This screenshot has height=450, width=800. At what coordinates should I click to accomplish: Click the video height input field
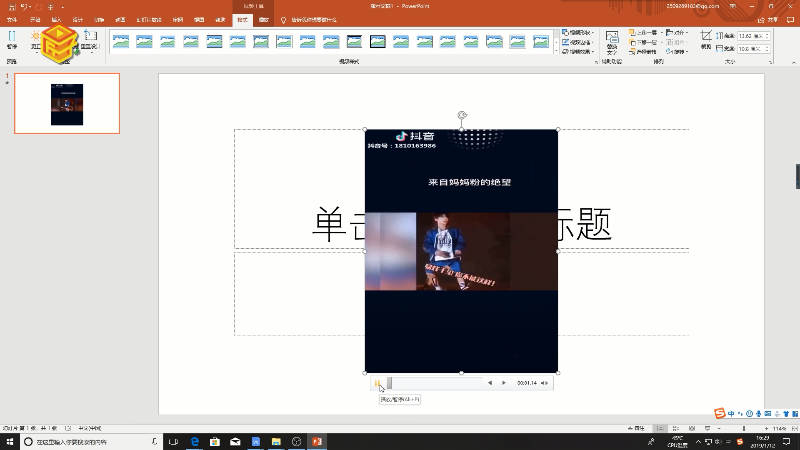[x=754, y=35]
